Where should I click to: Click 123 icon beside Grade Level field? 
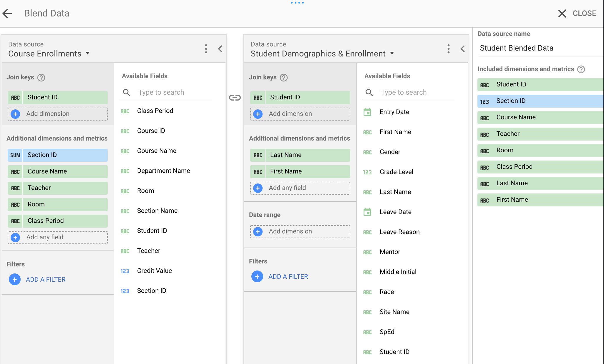[x=367, y=172]
